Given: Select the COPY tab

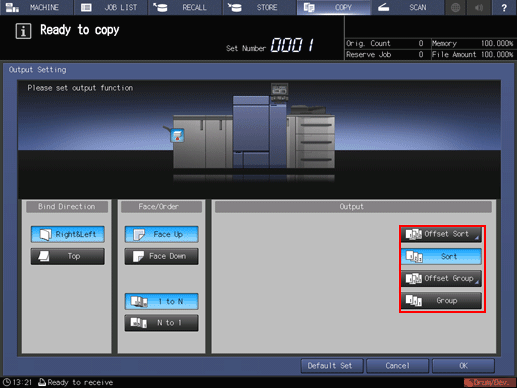Looking at the screenshot, I should click(x=334, y=7).
